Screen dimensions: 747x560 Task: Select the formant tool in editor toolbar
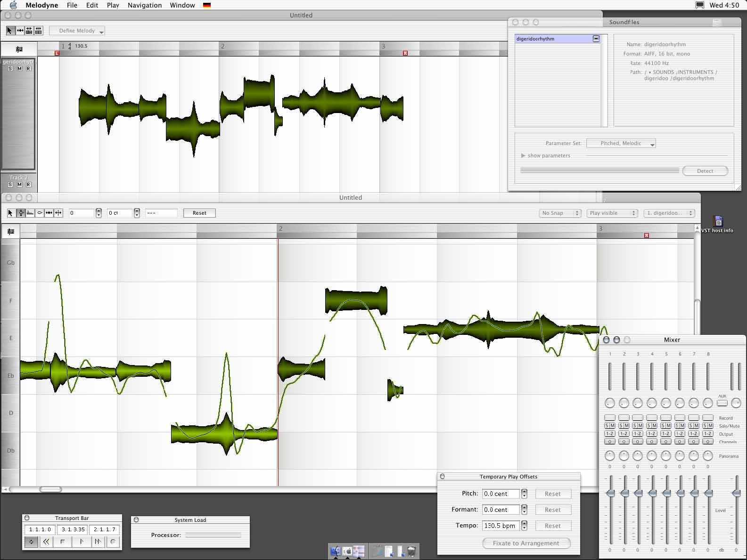pos(40,213)
